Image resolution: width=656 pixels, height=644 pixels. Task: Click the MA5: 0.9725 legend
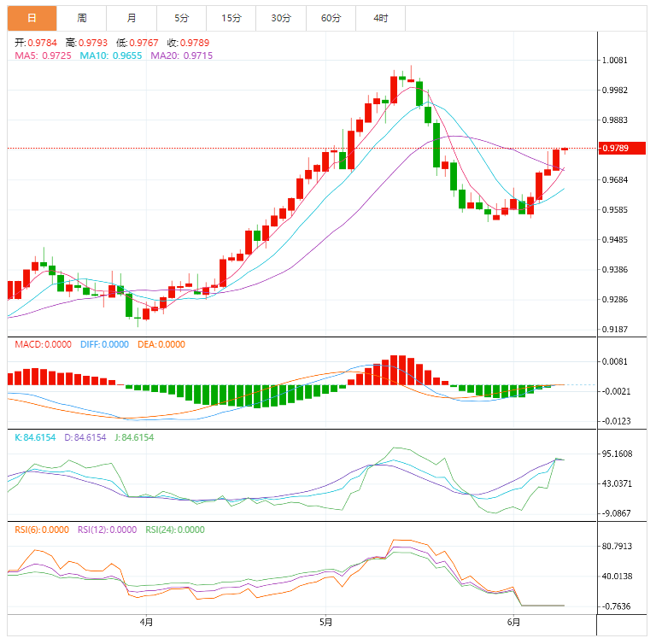(43, 56)
